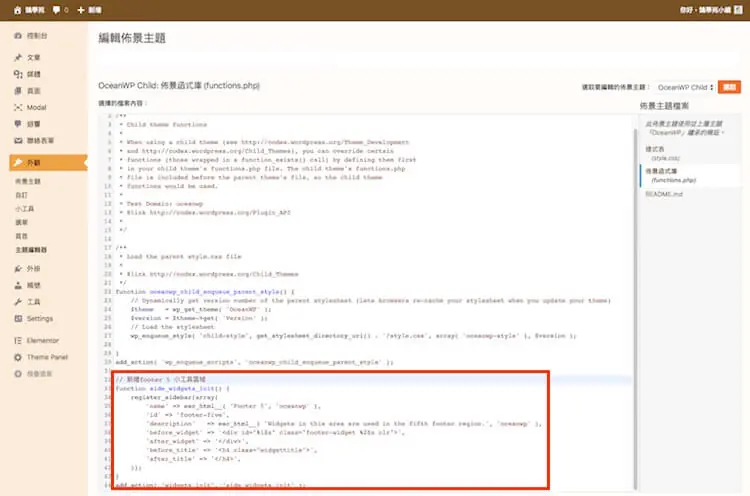Open the Tools (工具) wrench icon
The height and width of the screenshot is (496, 750).
(x=18, y=302)
